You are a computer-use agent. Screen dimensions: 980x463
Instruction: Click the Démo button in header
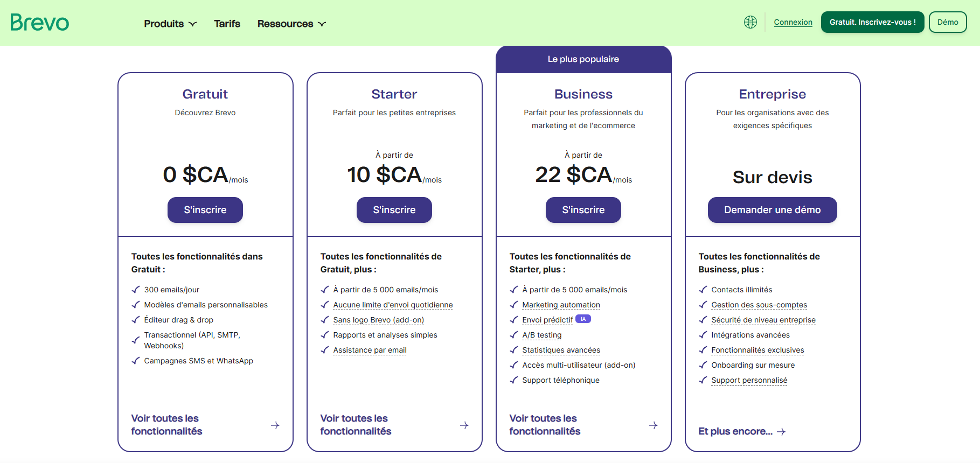pyautogui.click(x=947, y=22)
